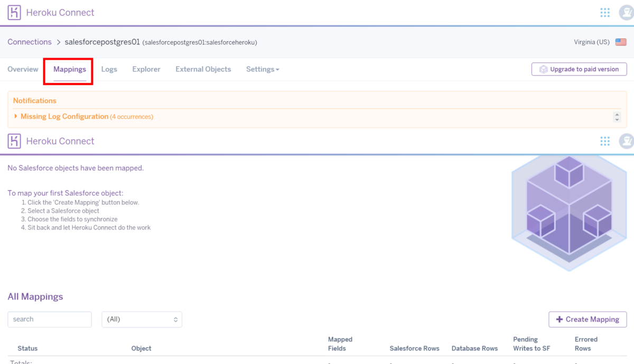
Task: Focus the mappings search field
Action: [x=50, y=320]
